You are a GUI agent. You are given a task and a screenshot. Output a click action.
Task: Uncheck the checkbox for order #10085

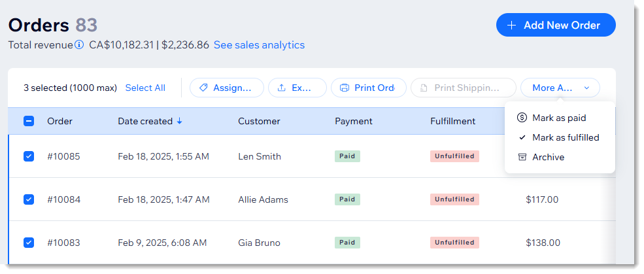(29, 156)
